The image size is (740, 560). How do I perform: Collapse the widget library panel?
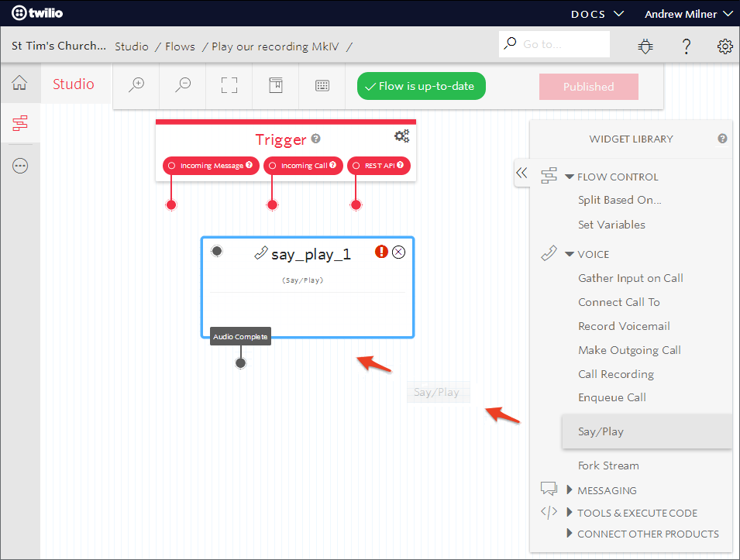521,173
